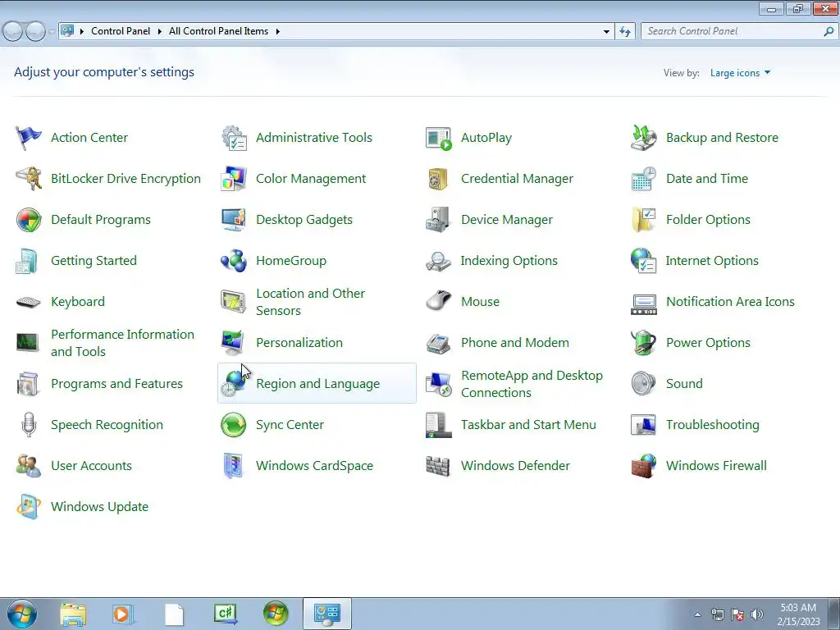This screenshot has width=840, height=630.
Task: Click the Control Panel breadcrumb
Action: coord(121,32)
